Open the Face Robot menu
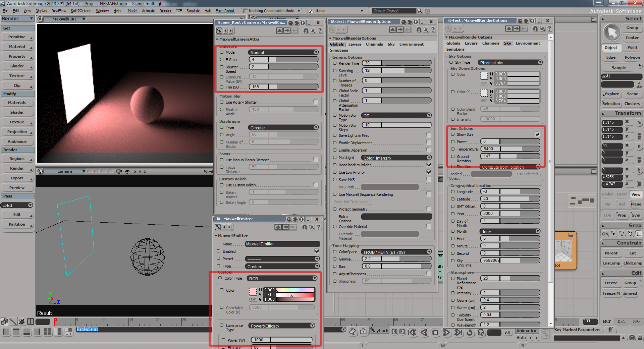Viewport: 644px width, 349px height. [x=225, y=11]
